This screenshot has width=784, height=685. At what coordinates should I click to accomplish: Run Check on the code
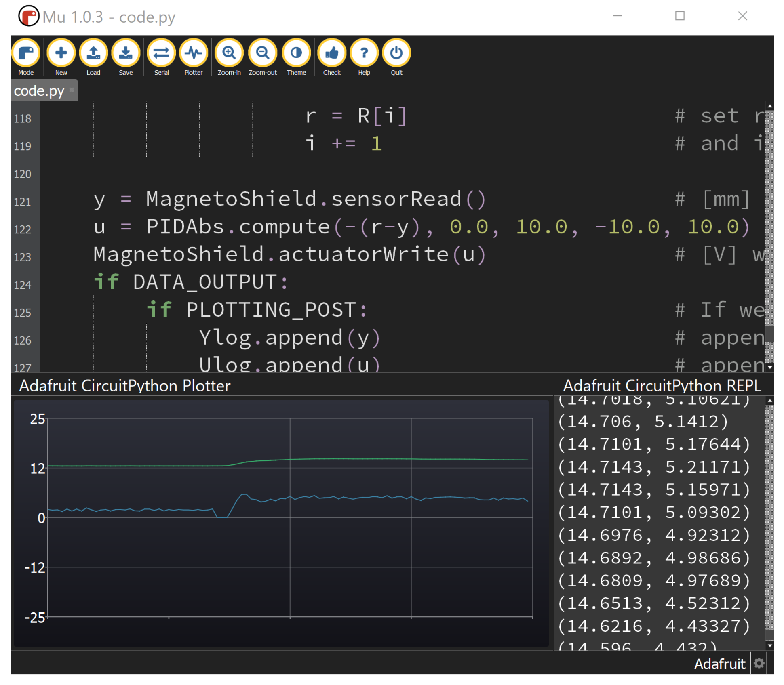click(x=332, y=53)
